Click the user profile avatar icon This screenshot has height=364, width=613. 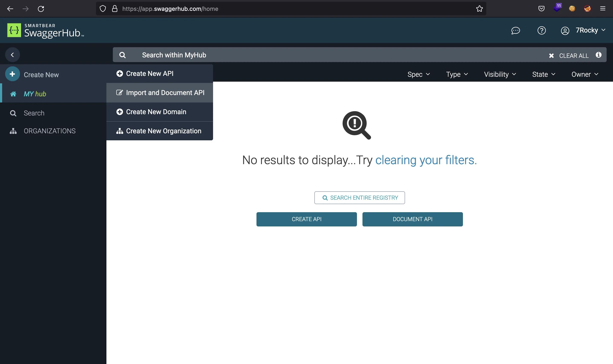pos(565,31)
